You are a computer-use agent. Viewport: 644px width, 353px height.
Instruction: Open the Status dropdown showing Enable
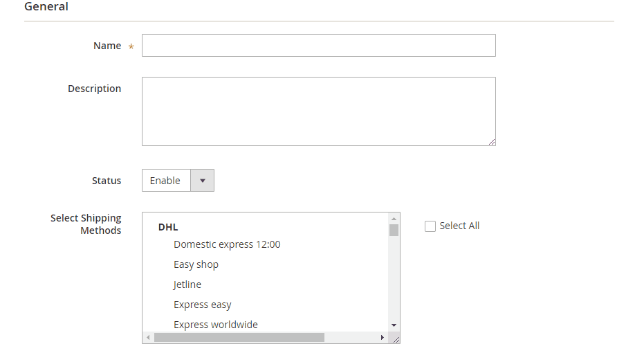click(178, 181)
